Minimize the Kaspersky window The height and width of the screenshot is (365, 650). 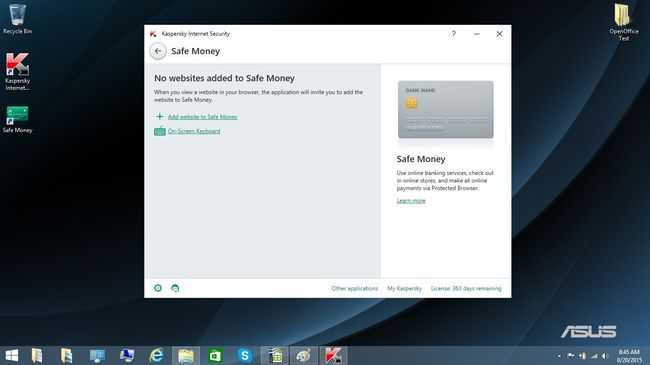pos(477,34)
